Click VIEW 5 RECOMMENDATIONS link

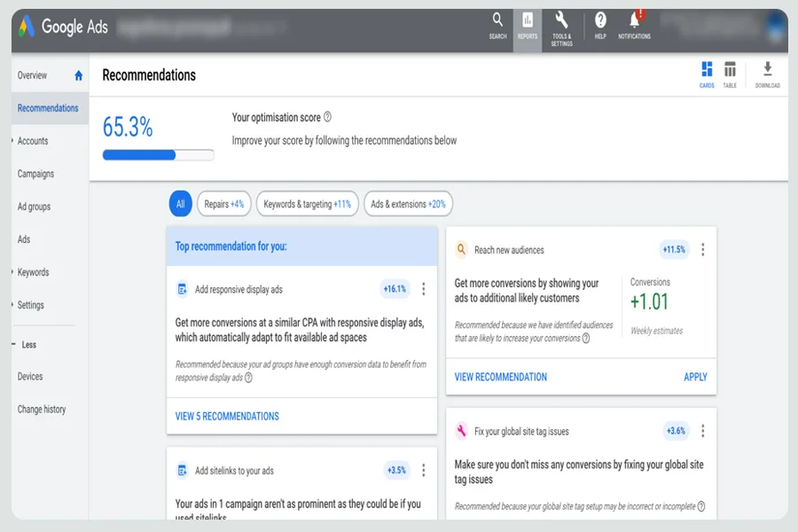(x=227, y=417)
